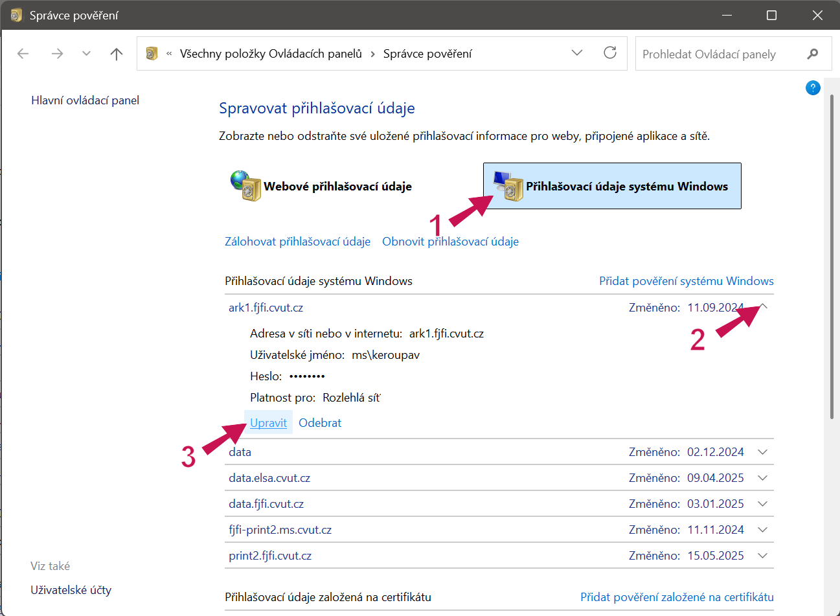
Task: Open Hlavní ovládací panel link
Action: click(85, 100)
